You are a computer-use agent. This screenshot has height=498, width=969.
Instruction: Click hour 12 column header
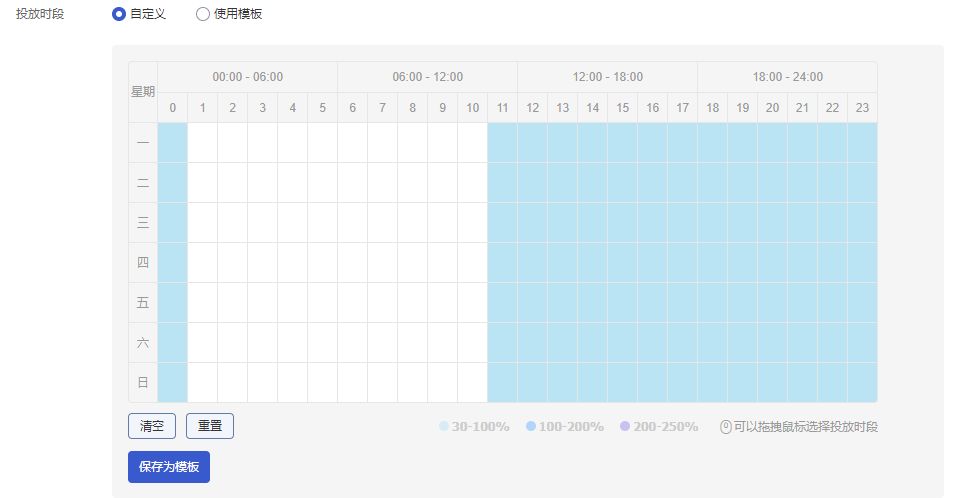(532, 108)
